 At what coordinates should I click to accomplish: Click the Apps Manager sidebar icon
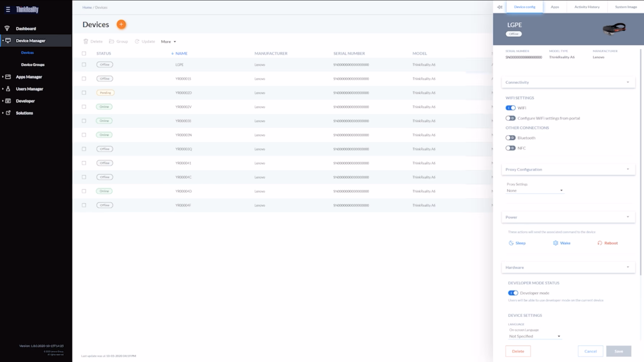(8, 77)
